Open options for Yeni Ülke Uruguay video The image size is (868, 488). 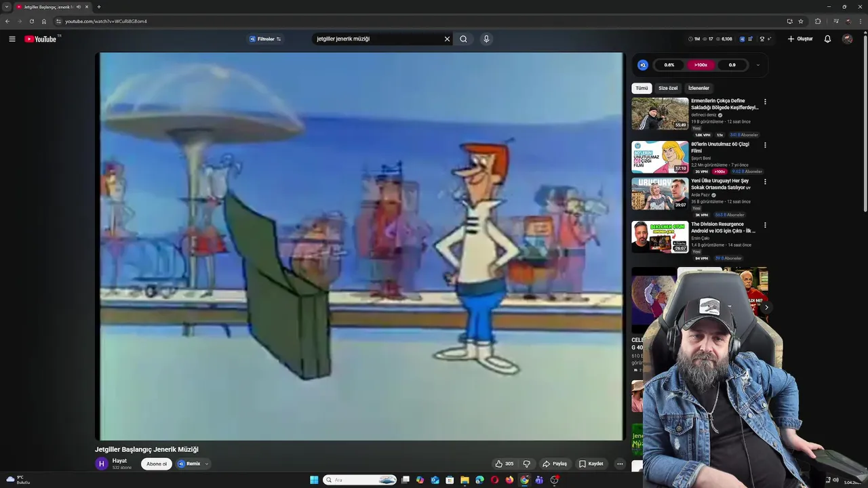click(765, 182)
